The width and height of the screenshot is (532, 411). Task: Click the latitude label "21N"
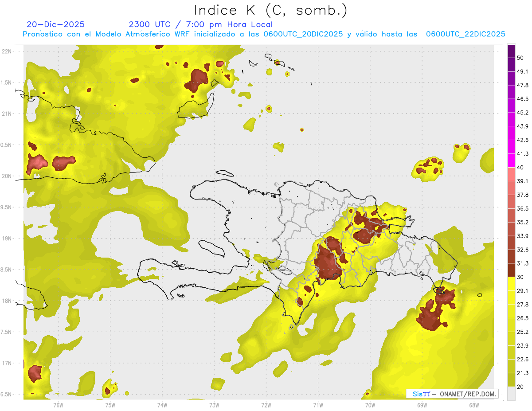[7, 114]
